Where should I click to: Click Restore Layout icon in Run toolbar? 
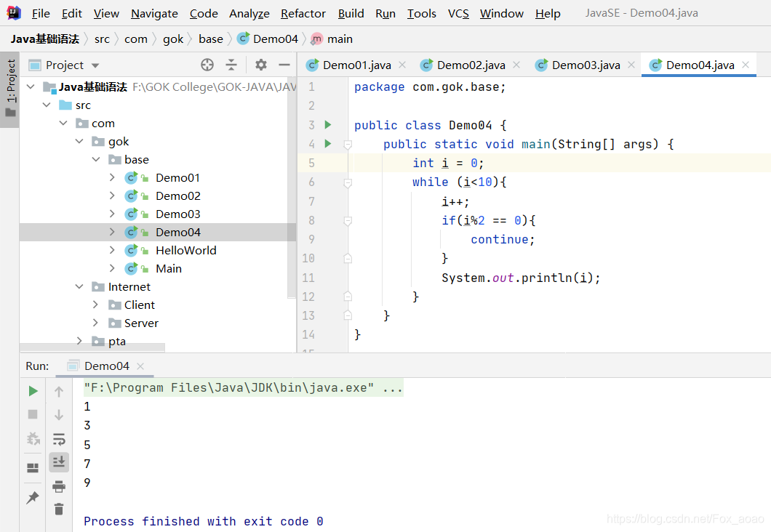pyautogui.click(x=33, y=467)
